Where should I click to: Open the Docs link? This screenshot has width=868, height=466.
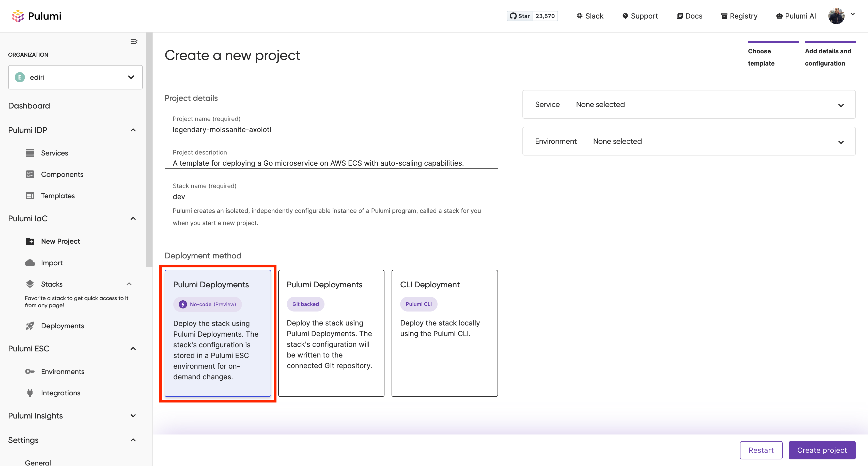pos(689,16)
